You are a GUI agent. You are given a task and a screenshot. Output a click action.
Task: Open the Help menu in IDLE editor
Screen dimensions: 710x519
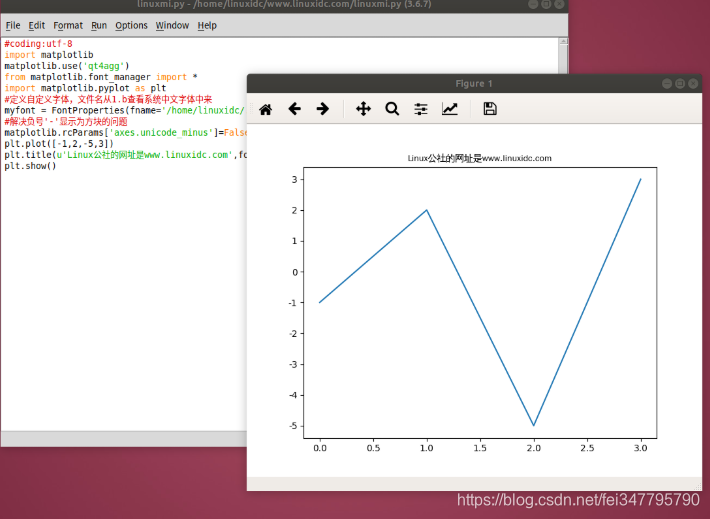[207, 25]
